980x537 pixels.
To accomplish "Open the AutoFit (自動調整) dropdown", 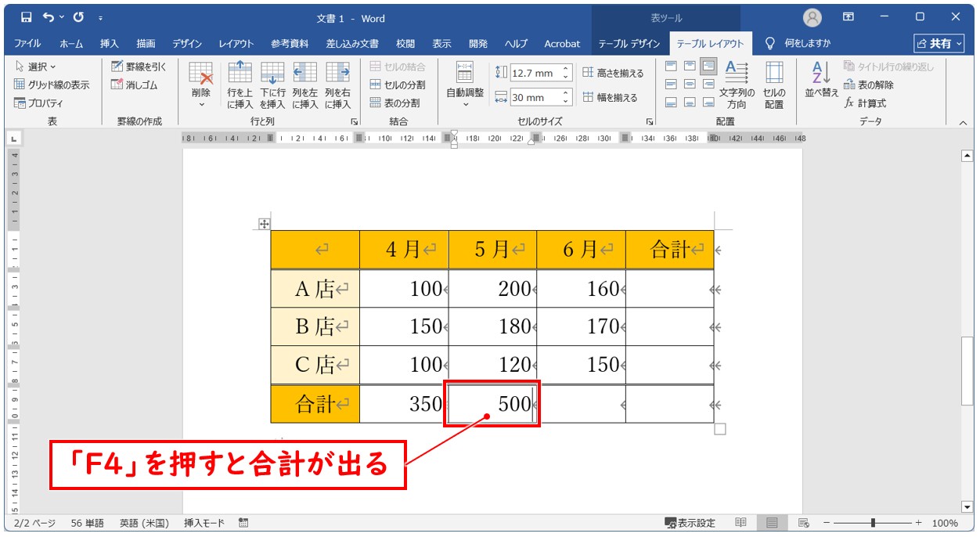I will coord(465,85).
